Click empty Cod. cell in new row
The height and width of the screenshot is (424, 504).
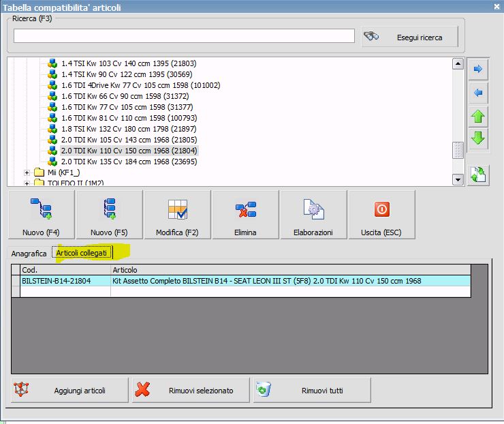65,292
